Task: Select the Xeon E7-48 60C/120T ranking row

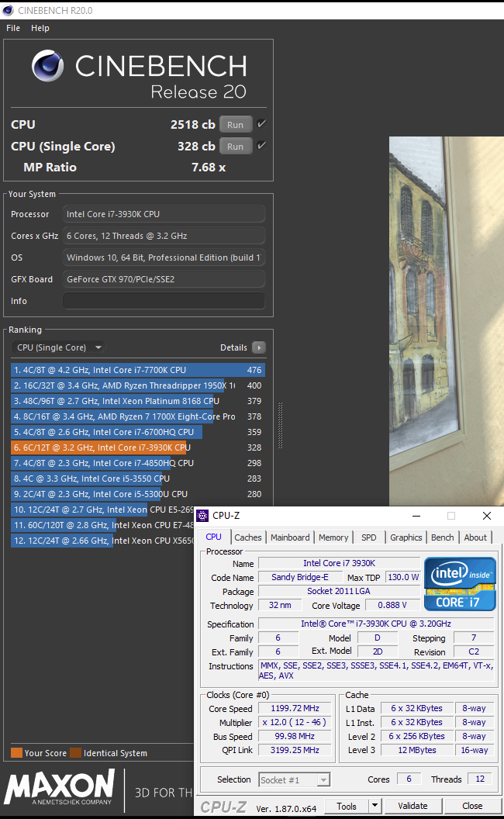Action: click(x=102, y=525)
